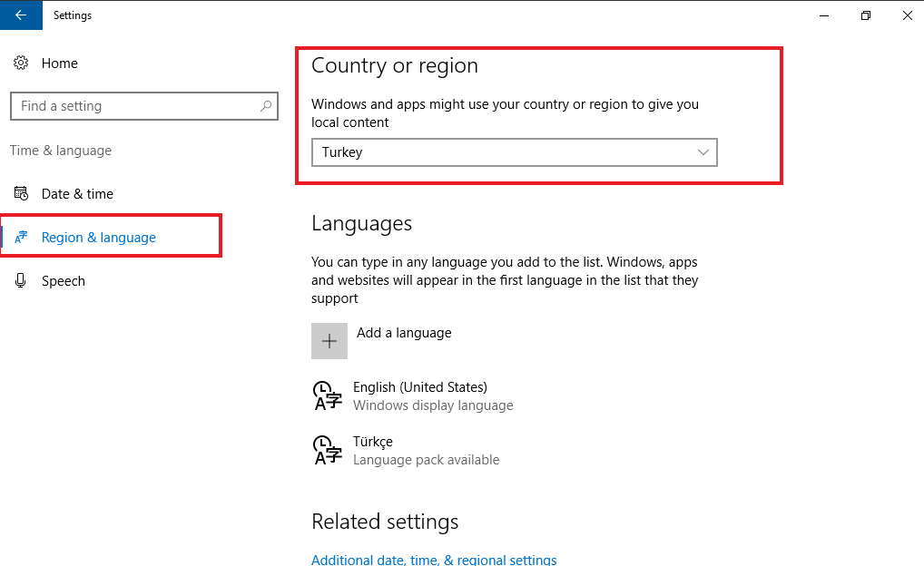Image resolution: width=924 pixels, height=566 pixels.
Task: Maximize the Settings window
Action: pos(865,15)
